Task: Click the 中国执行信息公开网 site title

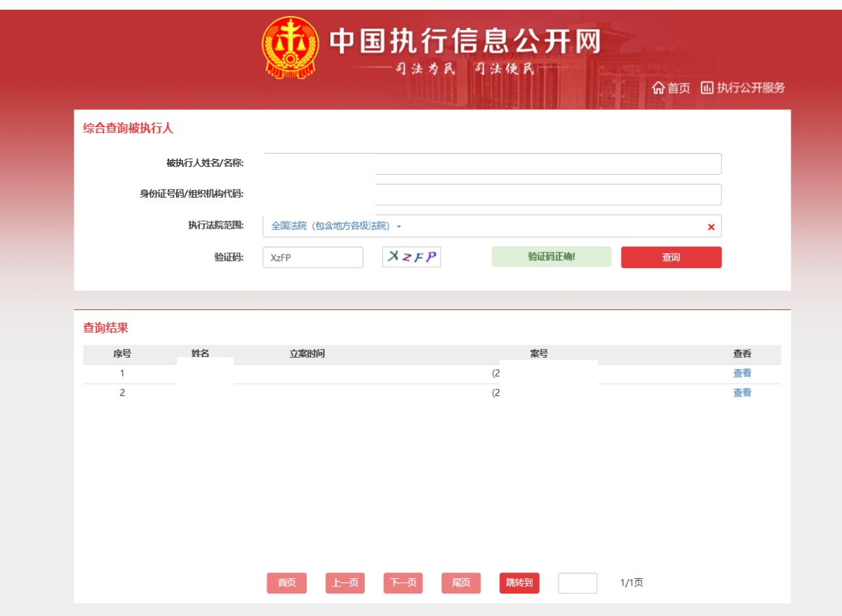Action: coord(465,42)
